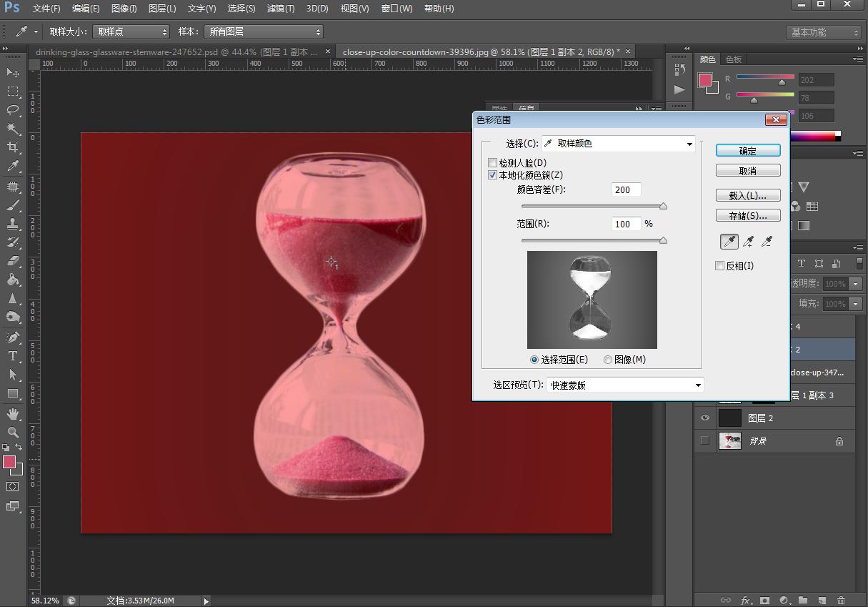The height and width of the screenshot is (607, 868).
Task: Select the Horizontal Type tool
Action: pyautogui.click(x=13, y=356)
